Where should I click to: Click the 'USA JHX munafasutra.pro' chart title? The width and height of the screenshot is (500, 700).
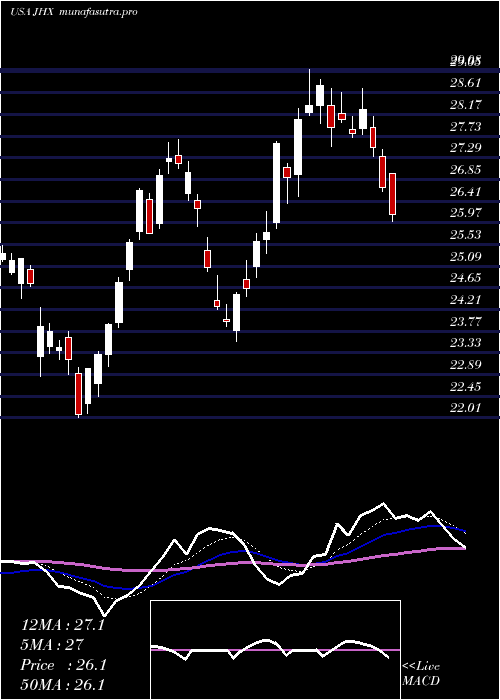pyautogui.click(x=73, y=12)
